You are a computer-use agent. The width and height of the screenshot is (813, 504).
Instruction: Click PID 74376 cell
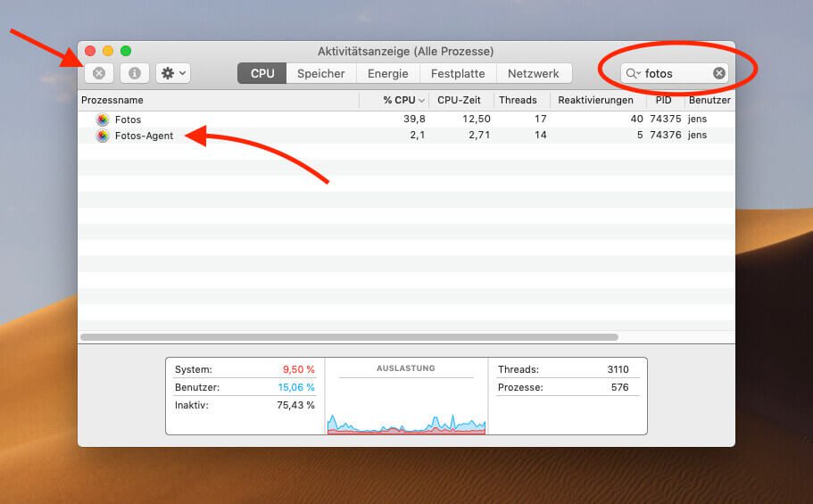click(x=665, y=135)
